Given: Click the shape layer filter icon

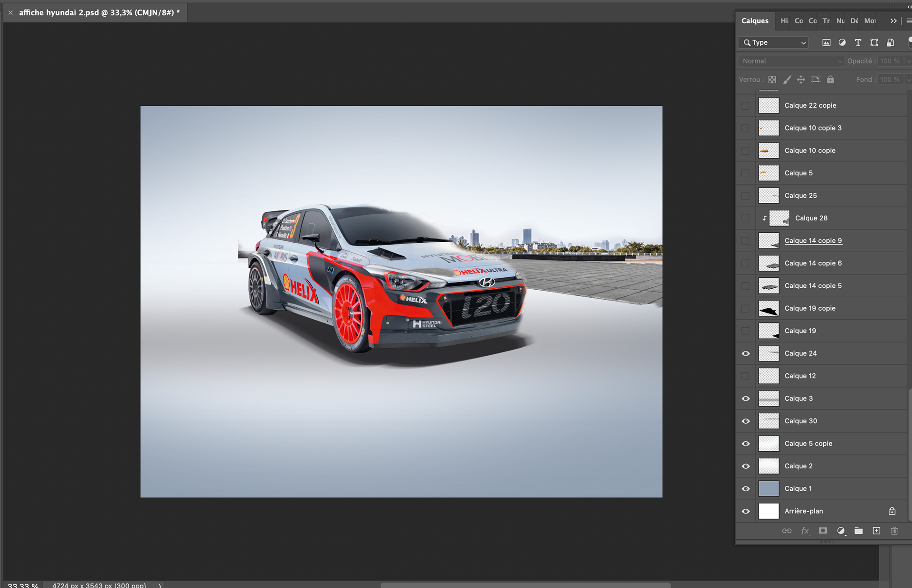Looking at the screenshot, I should click(874, 43).
